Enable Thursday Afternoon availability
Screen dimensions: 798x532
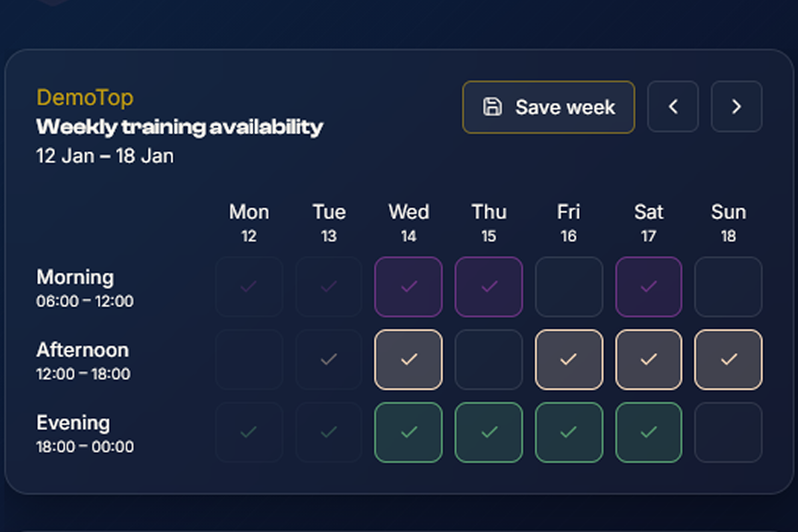pos(488,360)
